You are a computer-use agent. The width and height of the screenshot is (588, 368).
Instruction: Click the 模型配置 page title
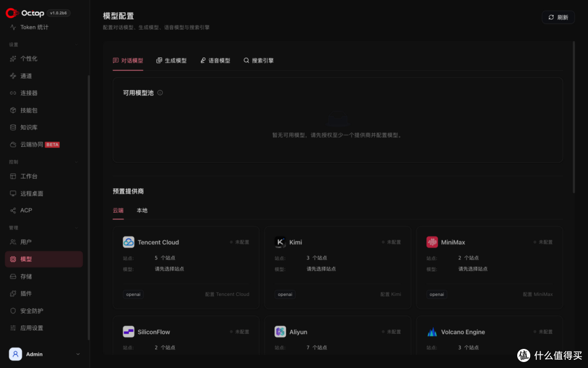pyautogui.click(x=119, y=16)
